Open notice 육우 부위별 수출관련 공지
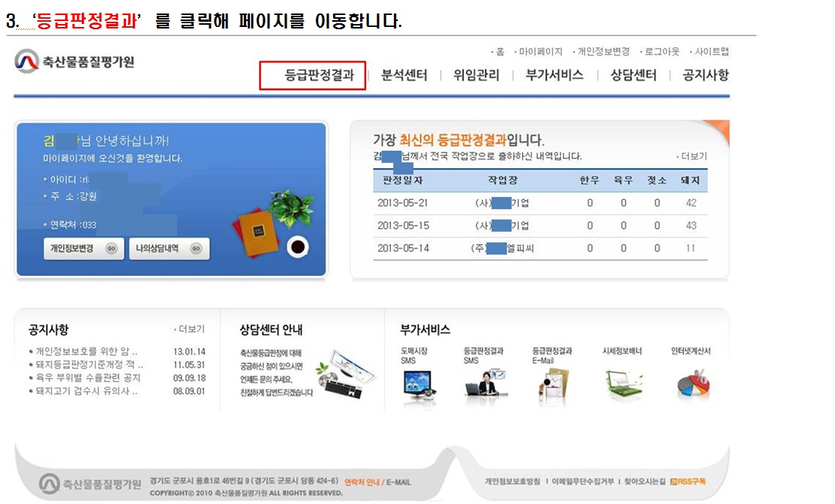This screenshot has height=504, width=835. (x=88, y=378)
